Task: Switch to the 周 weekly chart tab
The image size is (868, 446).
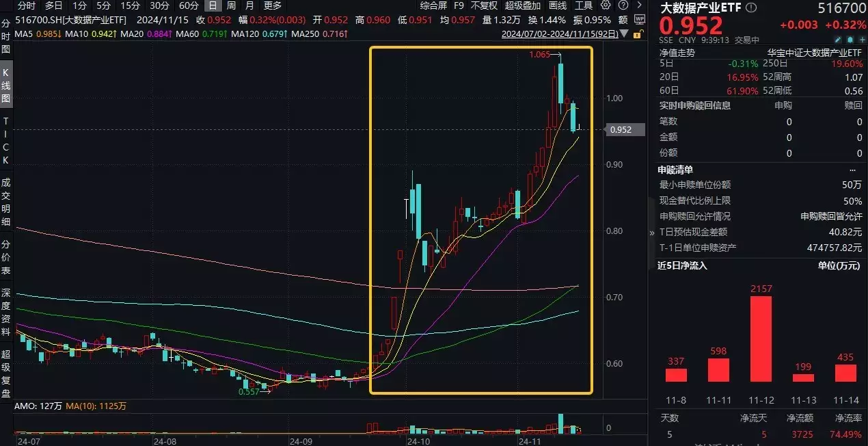Action: tap(230, 5)
